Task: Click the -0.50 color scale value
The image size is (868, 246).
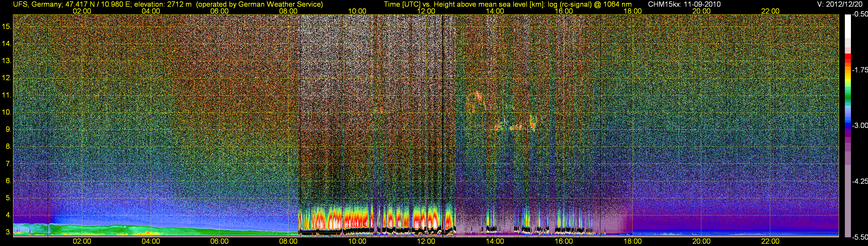Action: (x=860, y=14)
